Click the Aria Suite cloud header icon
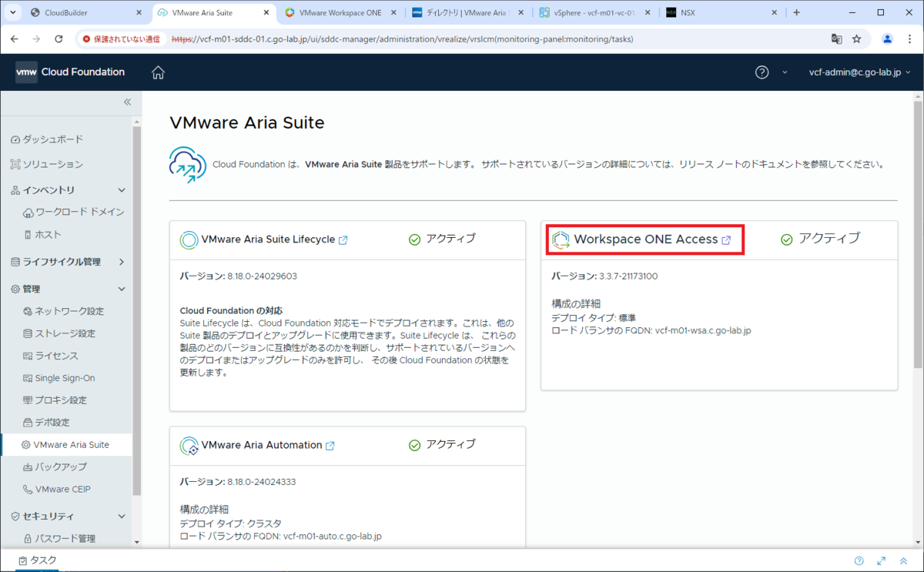Screen dimensions: 924x572 (x=188, y=164)
